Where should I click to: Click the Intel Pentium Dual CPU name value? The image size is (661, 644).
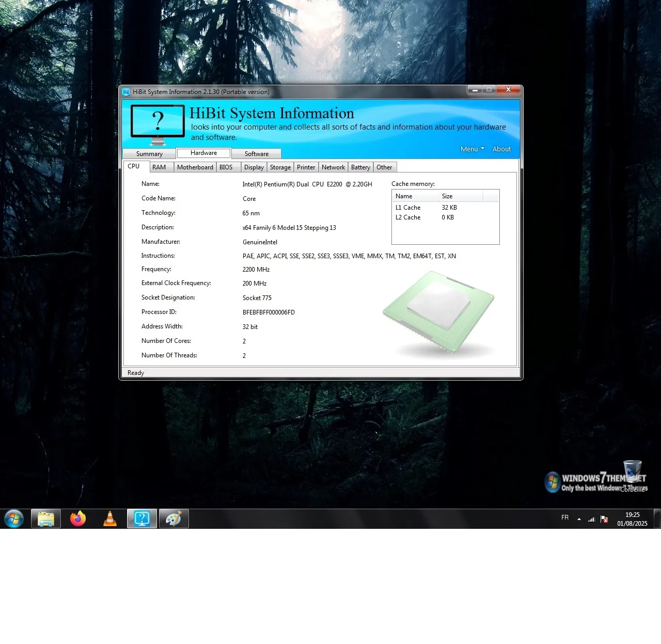pyautogui.click(x=307, y=184)
